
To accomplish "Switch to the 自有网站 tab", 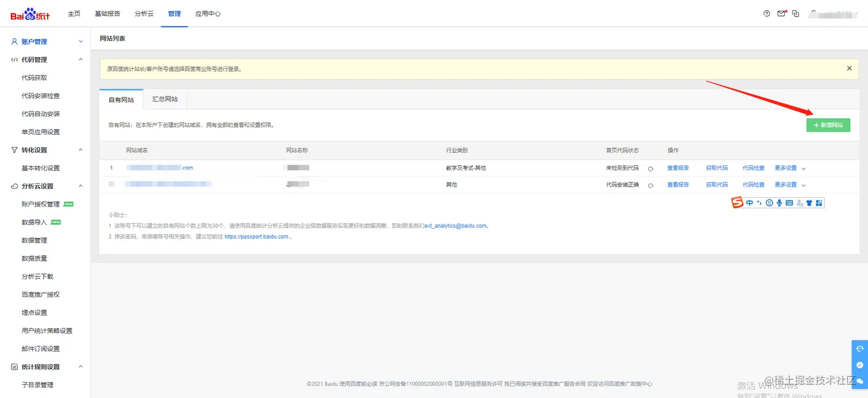I will pos(121,99).
